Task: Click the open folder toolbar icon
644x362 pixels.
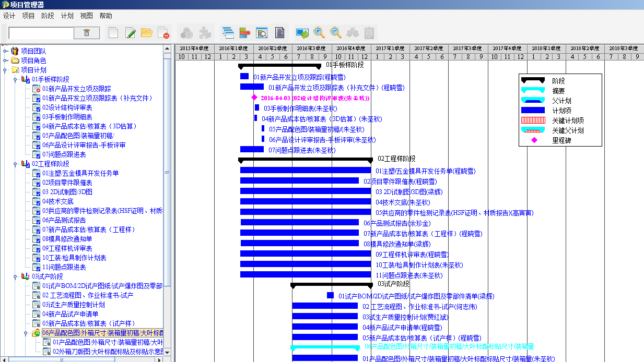Action: pyautogui.click(x=147, y=33)
